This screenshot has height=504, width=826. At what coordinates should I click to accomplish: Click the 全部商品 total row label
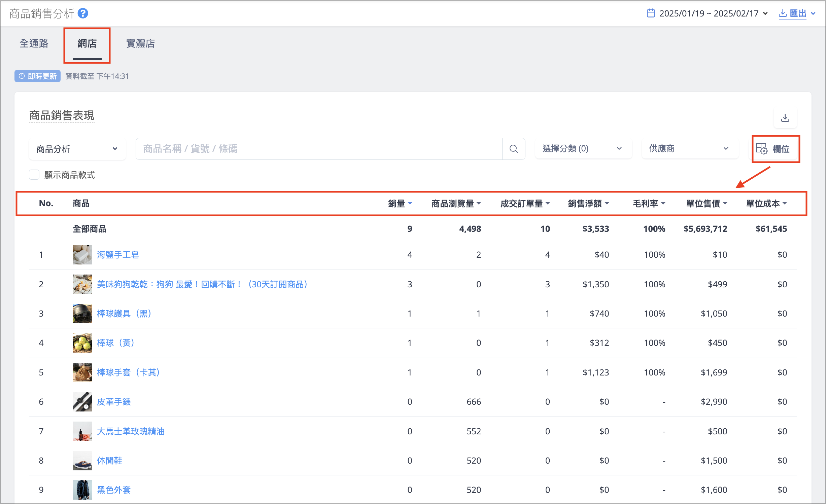(x=90, y=229)
